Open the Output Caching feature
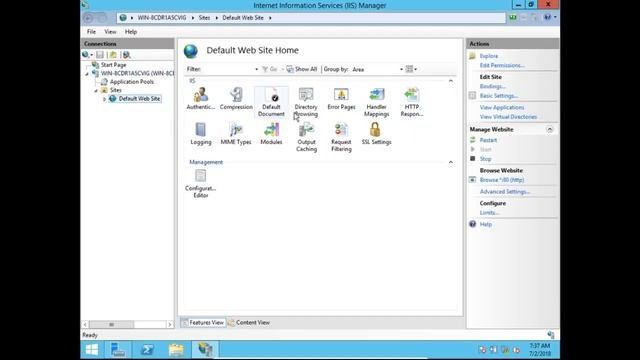This screenshot has width=640, height=360. [306, 137]
